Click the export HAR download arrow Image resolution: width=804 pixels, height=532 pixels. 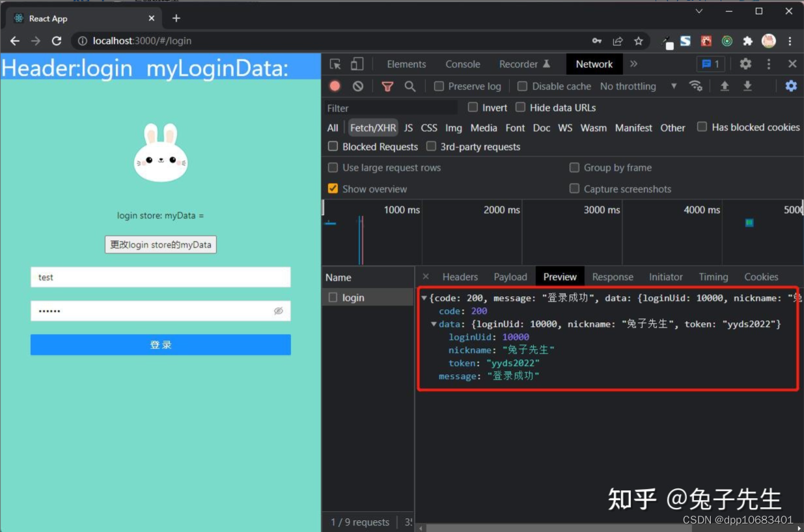tap(748, 86)
